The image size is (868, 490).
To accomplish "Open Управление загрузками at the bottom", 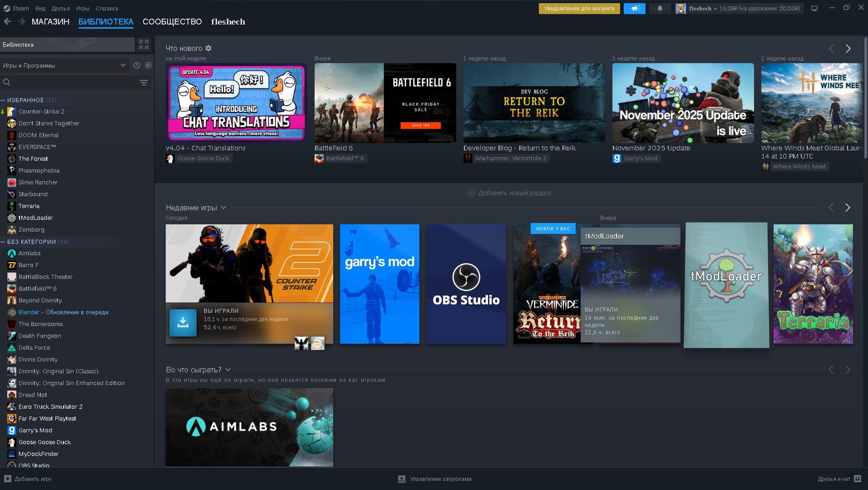I will click(434, 479).
